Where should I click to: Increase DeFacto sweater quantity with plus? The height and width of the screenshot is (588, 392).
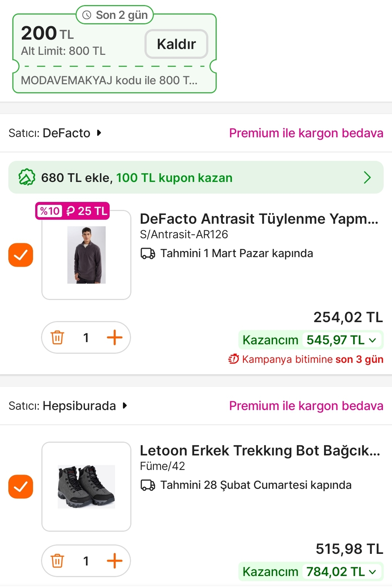pyautogui.click(x=114, y=337)
